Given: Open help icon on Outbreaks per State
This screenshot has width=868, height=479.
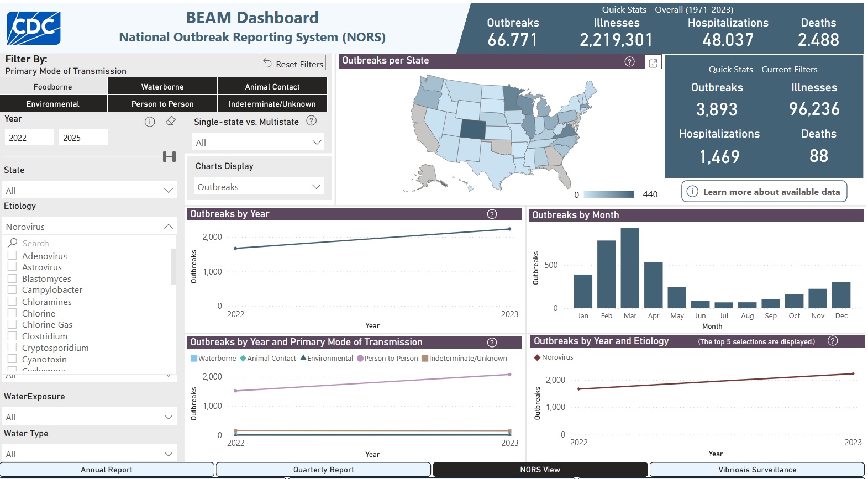Looking at the screenshot, I should click(629, 61).
